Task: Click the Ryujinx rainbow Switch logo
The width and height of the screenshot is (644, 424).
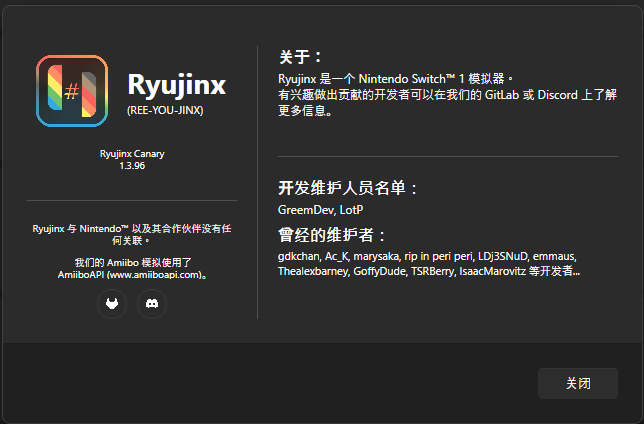Action: 72,91
